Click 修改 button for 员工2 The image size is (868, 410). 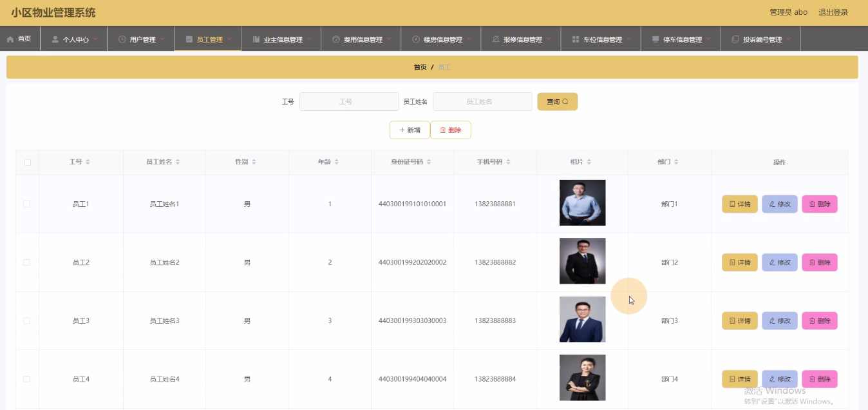click(x=779, y=262)
